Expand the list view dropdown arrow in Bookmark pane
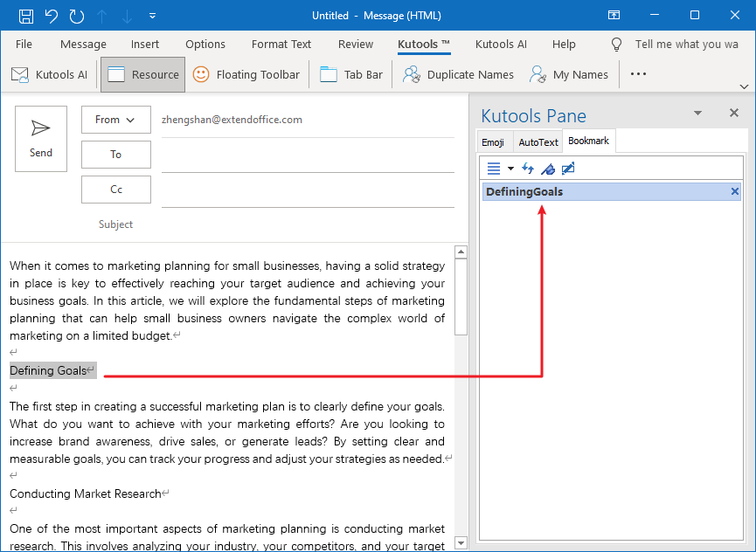 point(510,169)
